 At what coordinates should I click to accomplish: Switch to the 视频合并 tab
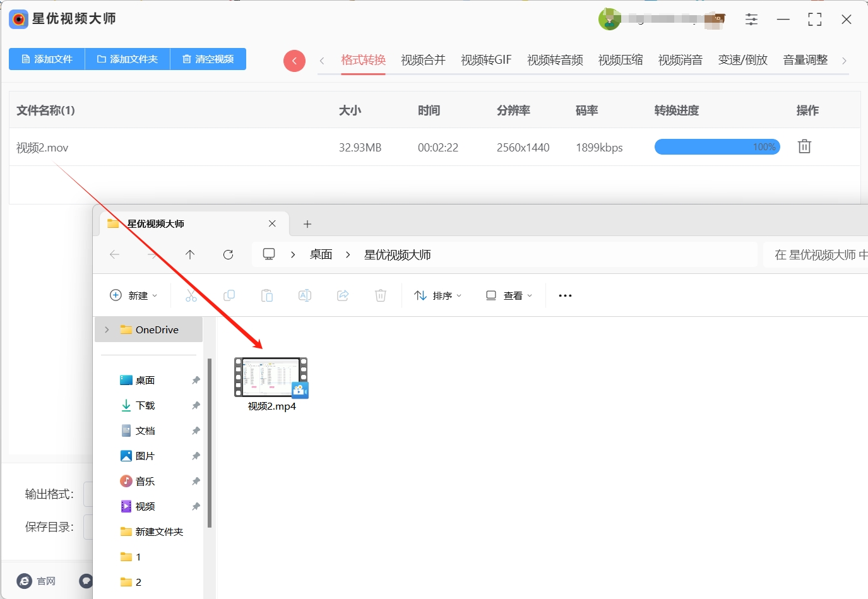(x=423, y=60)
